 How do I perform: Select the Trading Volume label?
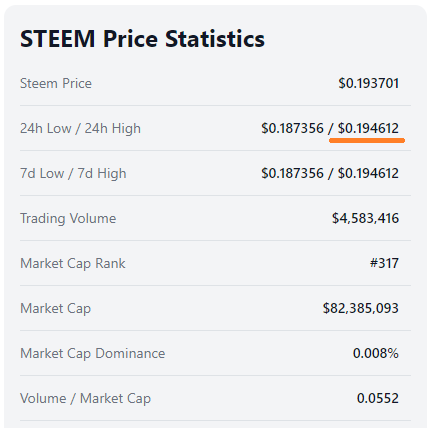pos(68,219)
